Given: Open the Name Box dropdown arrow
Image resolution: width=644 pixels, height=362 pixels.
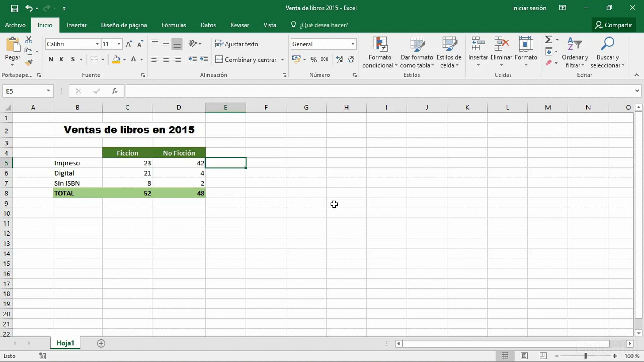Looking at the screenshot, I should point(48,91).
